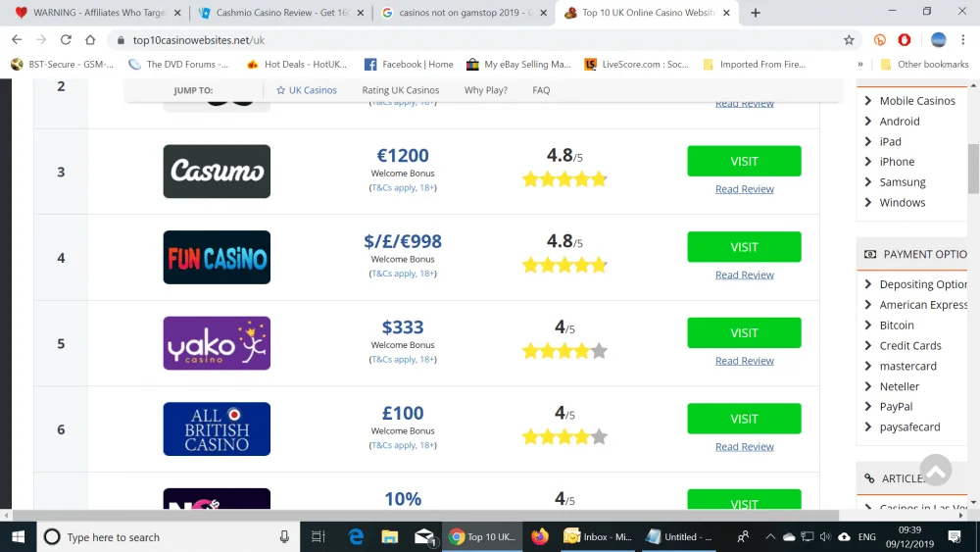Click taskbar volume speaker icon
This screenshot has width=980, height=552.
(825, 537)
